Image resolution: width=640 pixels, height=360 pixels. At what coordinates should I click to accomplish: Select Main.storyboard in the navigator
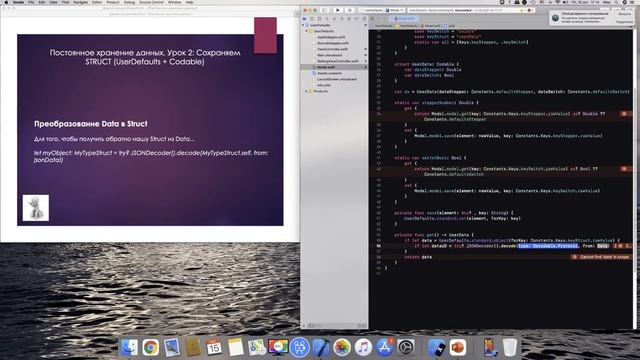329,55
